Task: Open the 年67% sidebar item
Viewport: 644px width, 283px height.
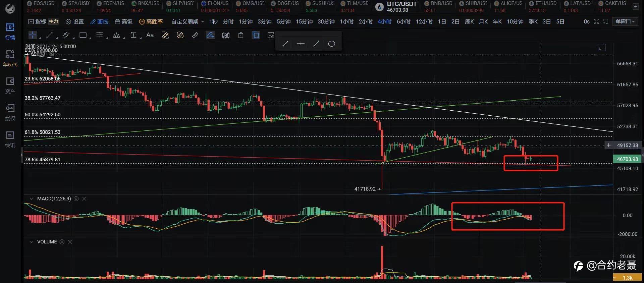Action: pyautogui.click(x=10, y=58)
